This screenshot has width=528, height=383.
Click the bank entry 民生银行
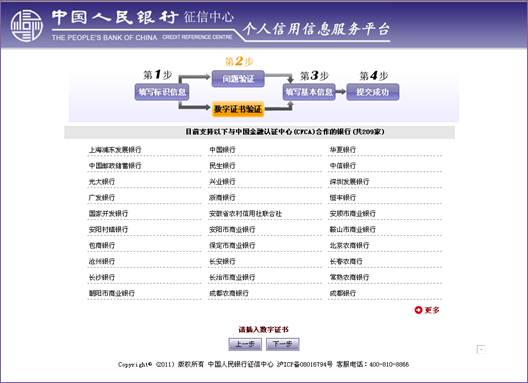coord(222,166)
